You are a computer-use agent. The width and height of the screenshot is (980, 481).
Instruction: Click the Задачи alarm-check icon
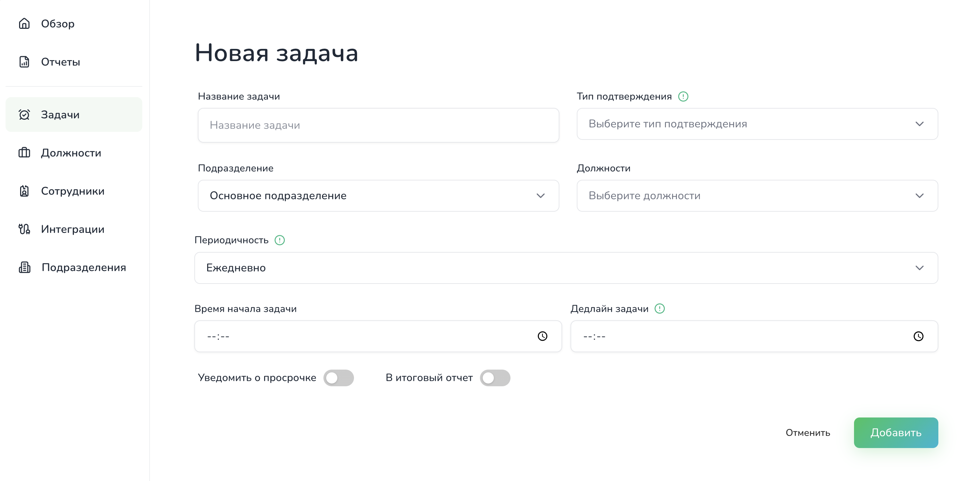(24, 114)
